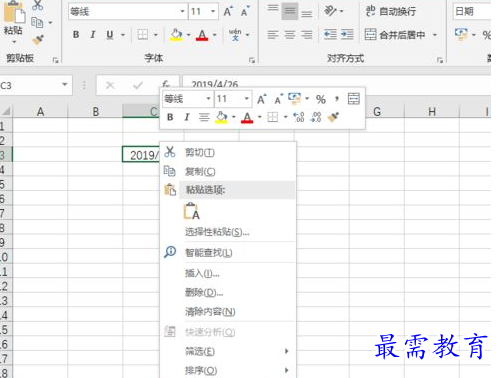The image size is (496, 378).
Task: Click the text orientation icon
Action: point(331,11)
